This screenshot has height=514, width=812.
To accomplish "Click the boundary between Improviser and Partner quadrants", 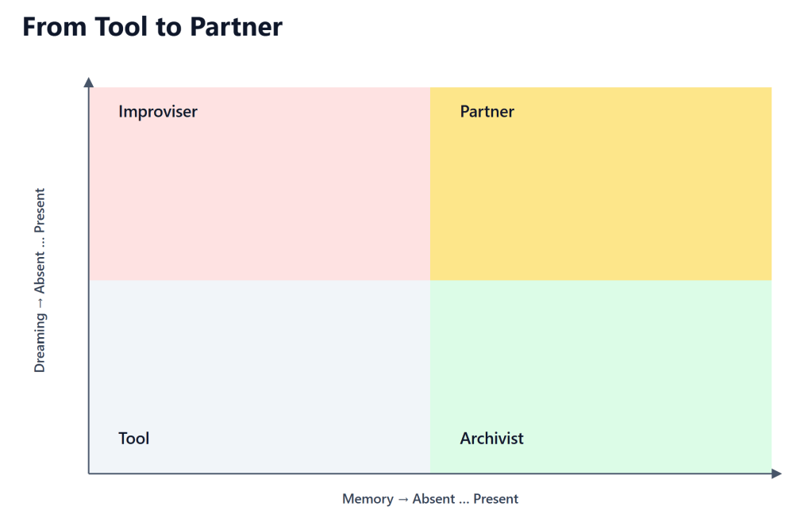I will [429, 183].
